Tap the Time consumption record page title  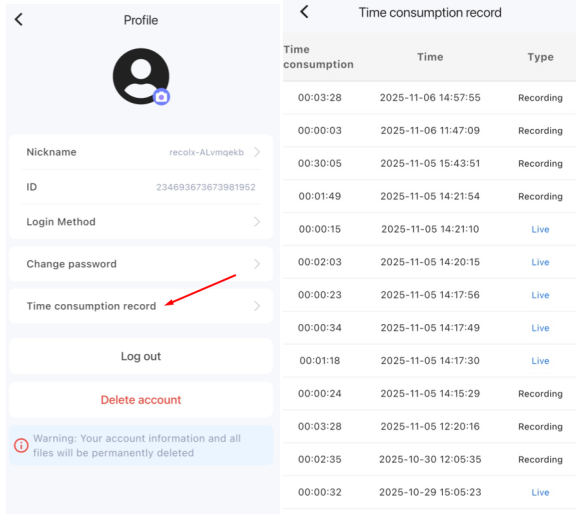[430, 12]
